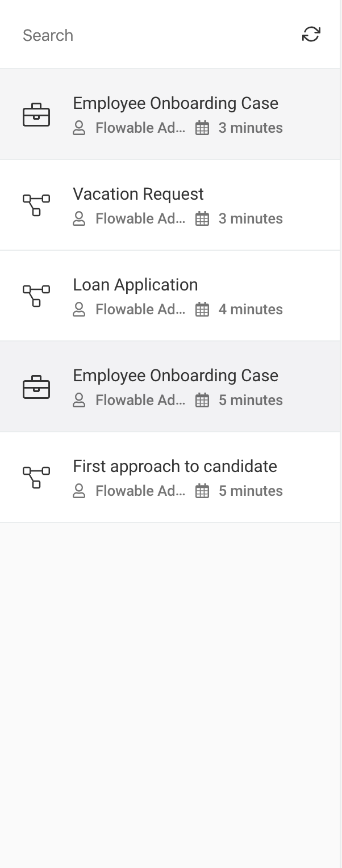Screen dimensions: 342x868
Task: Click the user icon under First approach to candidate
Action: click(78, 491)
